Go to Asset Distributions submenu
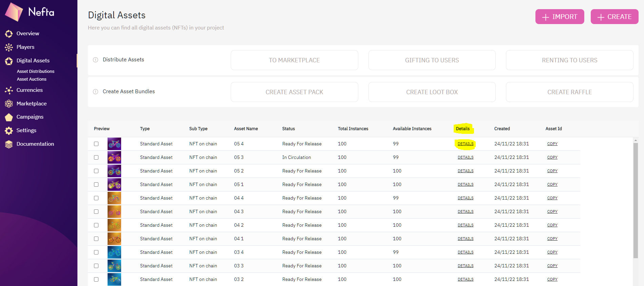The image size is (644, 286). [x=36, y=71]
